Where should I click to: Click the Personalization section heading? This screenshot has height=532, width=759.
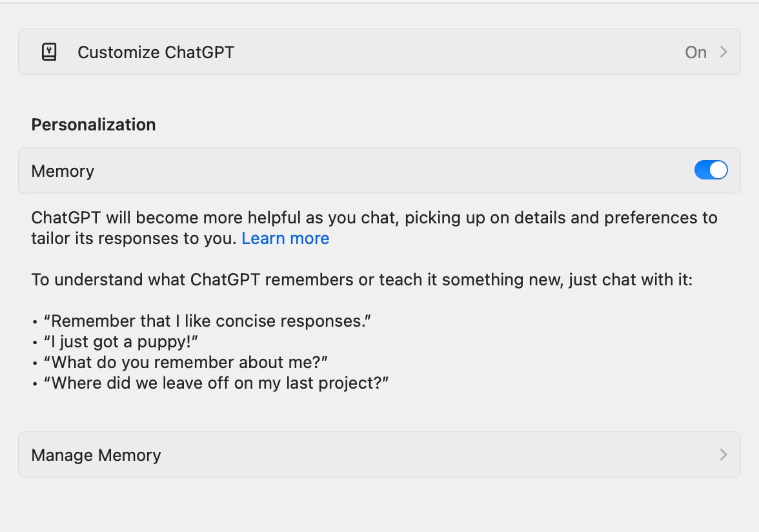(x=94, y=125)
